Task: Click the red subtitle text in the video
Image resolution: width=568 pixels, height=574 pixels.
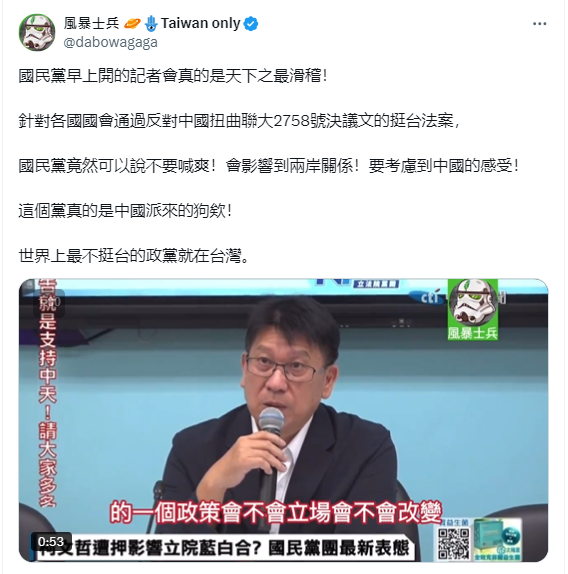Action: point(276,512)
